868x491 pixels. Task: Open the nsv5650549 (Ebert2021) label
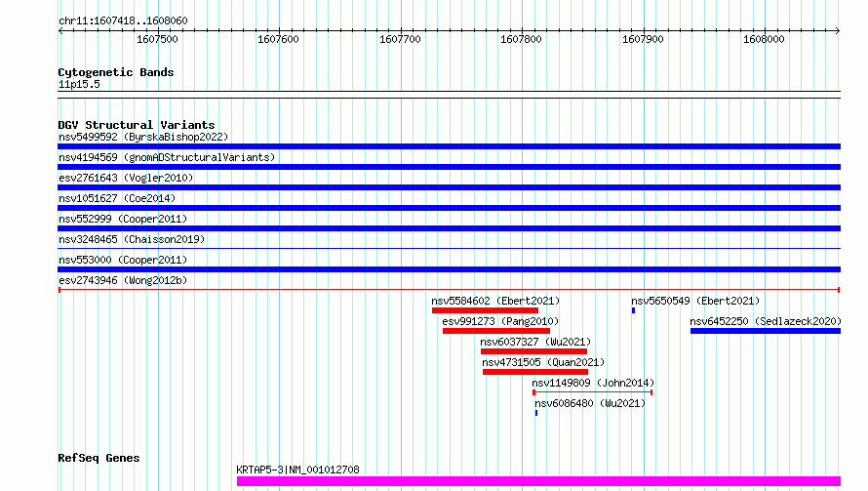click(x=695, y=301)
